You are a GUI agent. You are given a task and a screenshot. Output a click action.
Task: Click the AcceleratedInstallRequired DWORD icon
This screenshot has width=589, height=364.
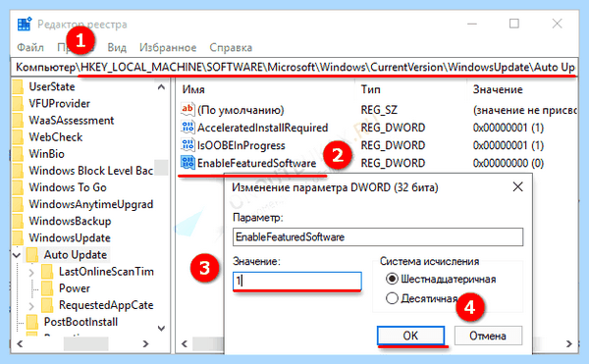pos(187,128)
